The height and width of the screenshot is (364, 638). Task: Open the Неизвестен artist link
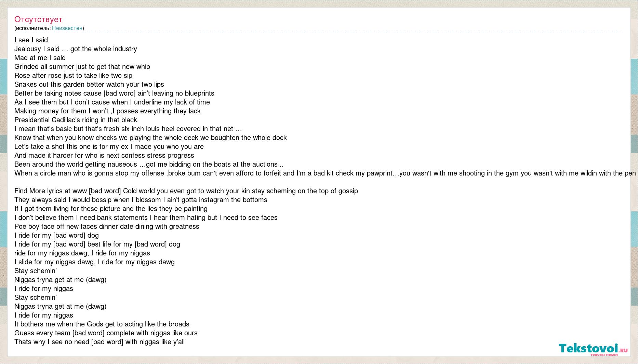pyautogui.click(x=67, y=28)
